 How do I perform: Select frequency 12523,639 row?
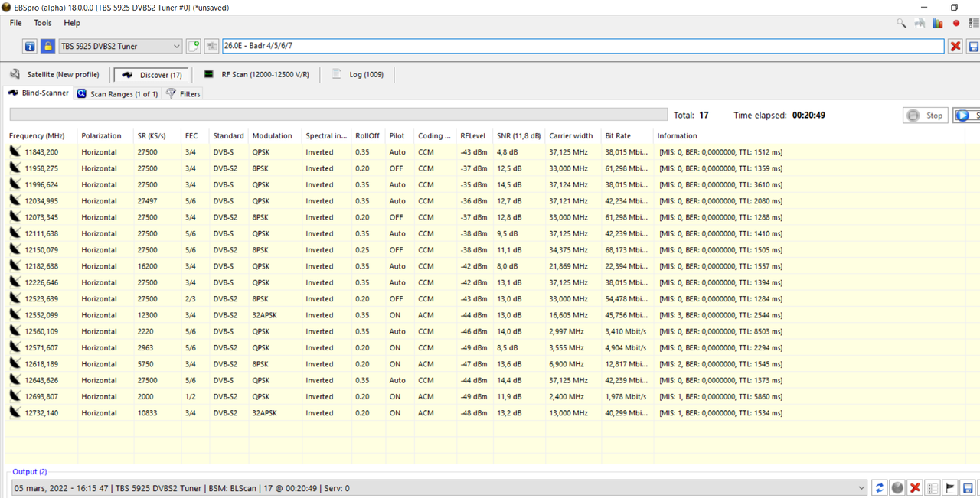pyautogui.click(x=41, y=298)
